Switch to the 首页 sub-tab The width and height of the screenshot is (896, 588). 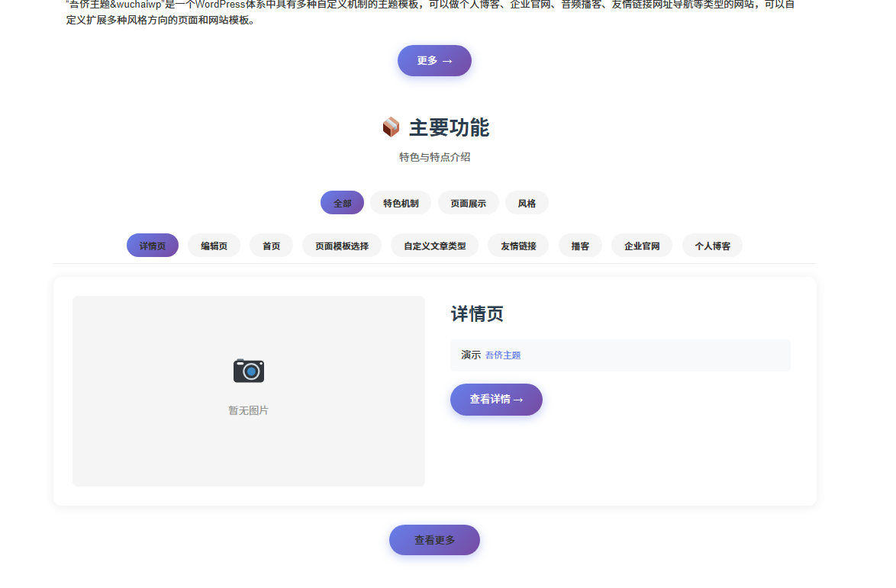pyautogui.click(x=272, y=246)
